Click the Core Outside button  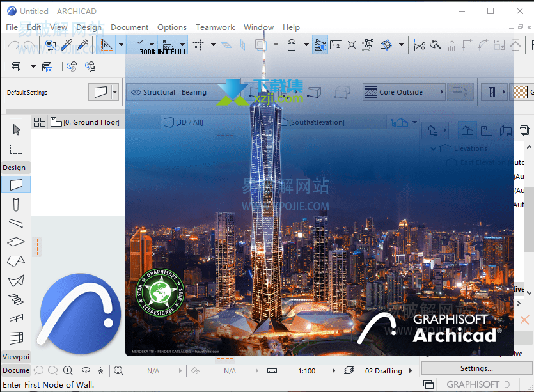pos(404,92)
